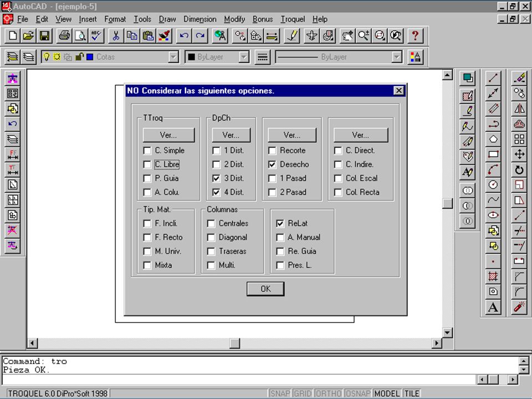532x399 pixels.
Task: Select the Multiline Text A tool
Action: point(493,307)
